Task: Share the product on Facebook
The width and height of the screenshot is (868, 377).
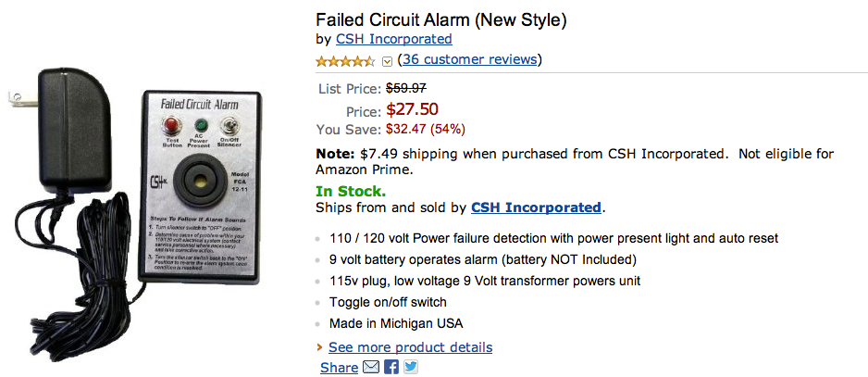Action: click(391, 367)
